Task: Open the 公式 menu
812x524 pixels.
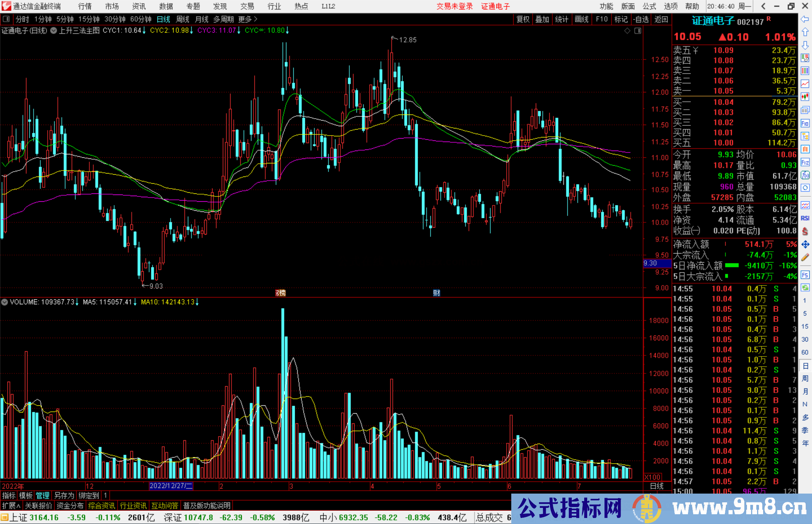Action: [649, 6]
